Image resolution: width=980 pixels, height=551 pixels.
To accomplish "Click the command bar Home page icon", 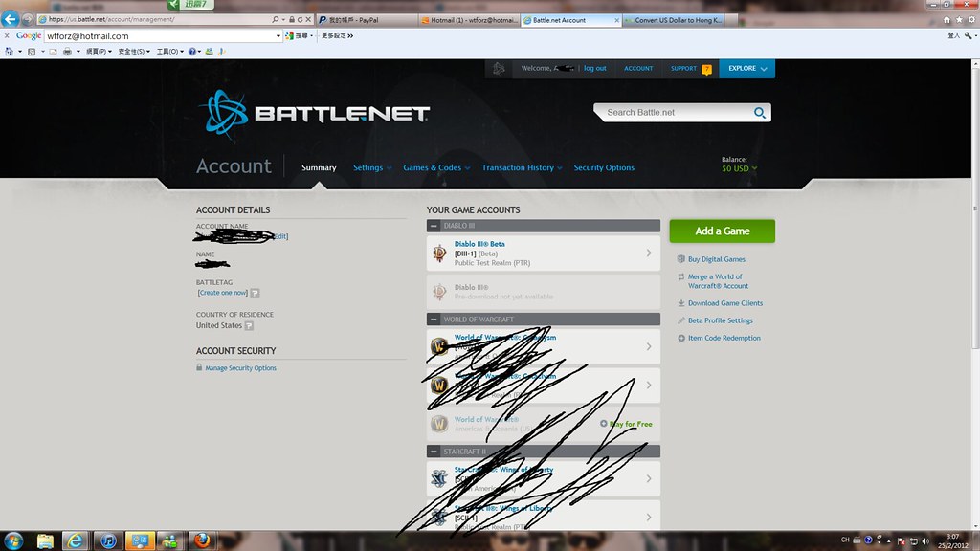I will point(9,52).
